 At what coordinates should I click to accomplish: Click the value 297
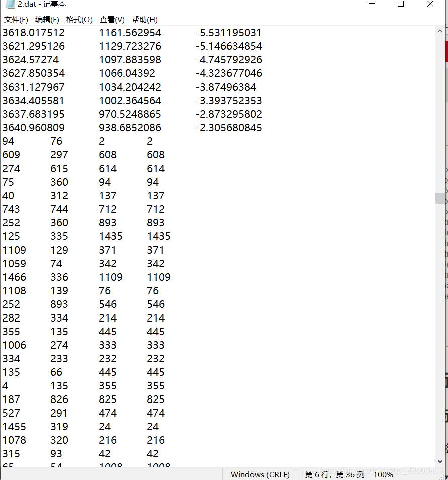[59, 155]
